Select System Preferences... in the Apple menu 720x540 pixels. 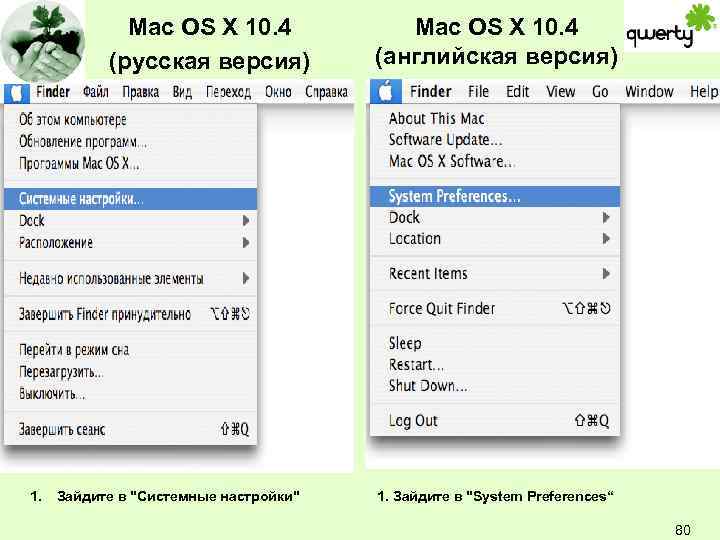(x=454, y=197)
